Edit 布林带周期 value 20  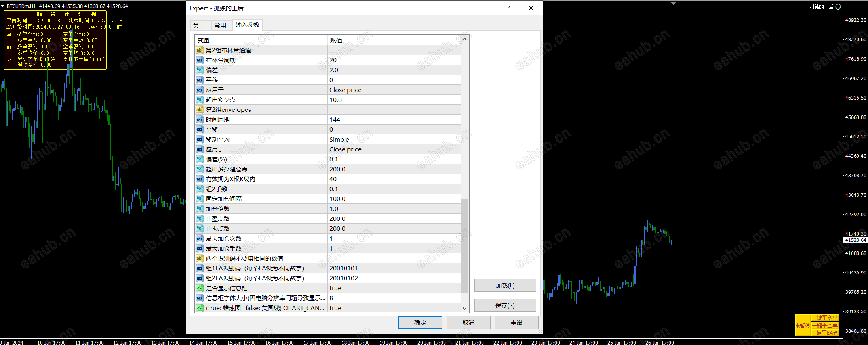[x=394, y=60]
